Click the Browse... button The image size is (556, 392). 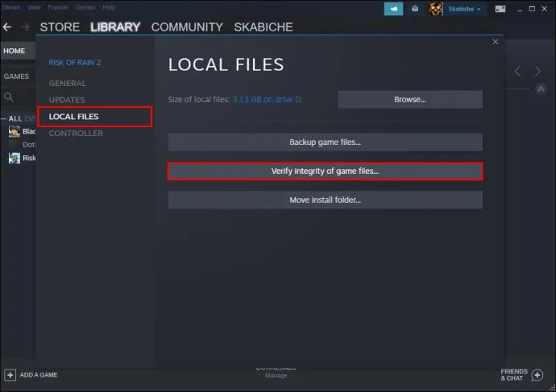(410, 100)
